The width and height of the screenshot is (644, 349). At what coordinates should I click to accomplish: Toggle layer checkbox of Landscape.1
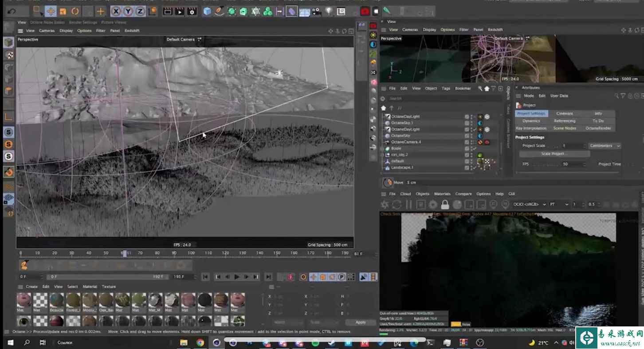[467, 168]
